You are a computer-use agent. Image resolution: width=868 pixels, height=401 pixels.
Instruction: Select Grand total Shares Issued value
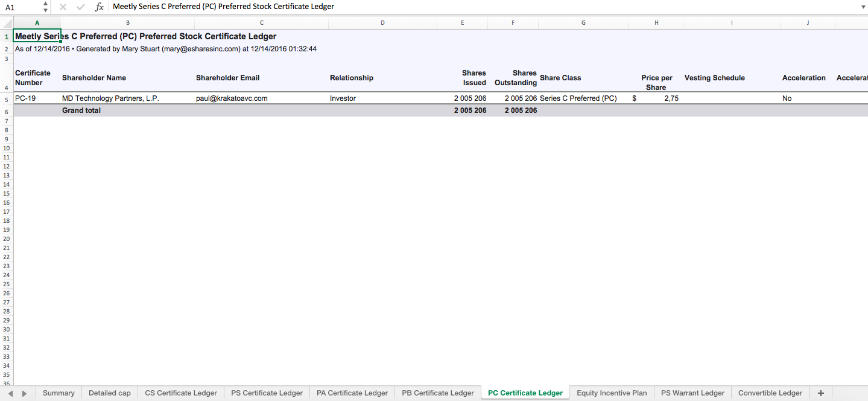(462, 111)
